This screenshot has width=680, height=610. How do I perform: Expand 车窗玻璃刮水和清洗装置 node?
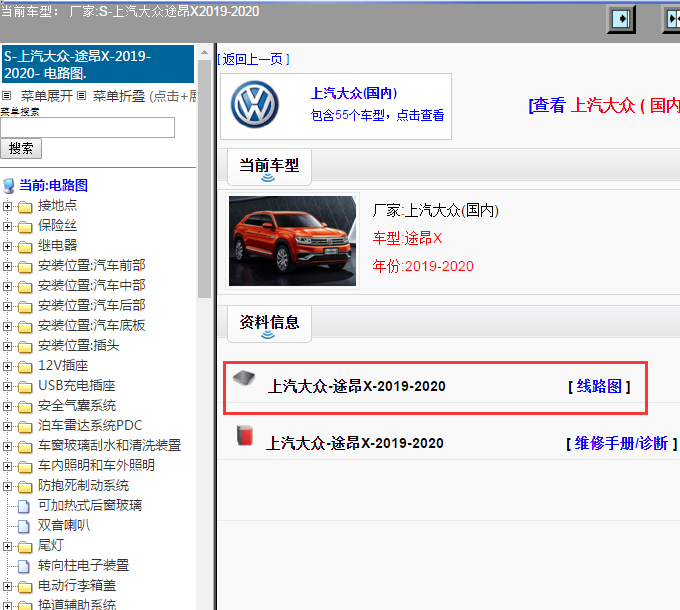coord(7,446)
